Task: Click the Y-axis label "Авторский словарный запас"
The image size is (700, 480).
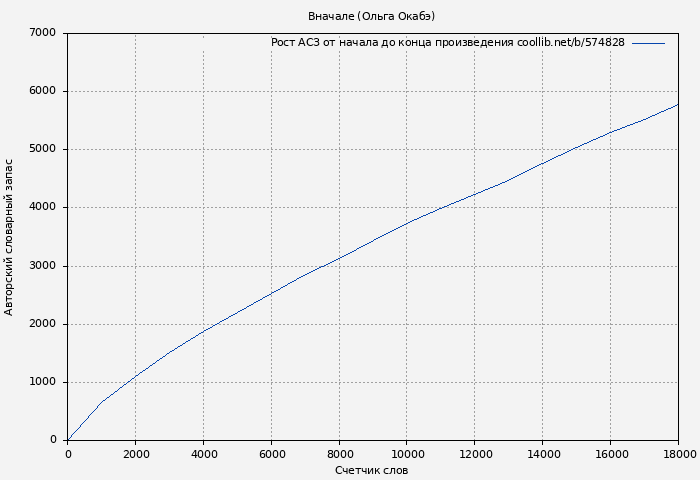Action: tap(10, 237)
